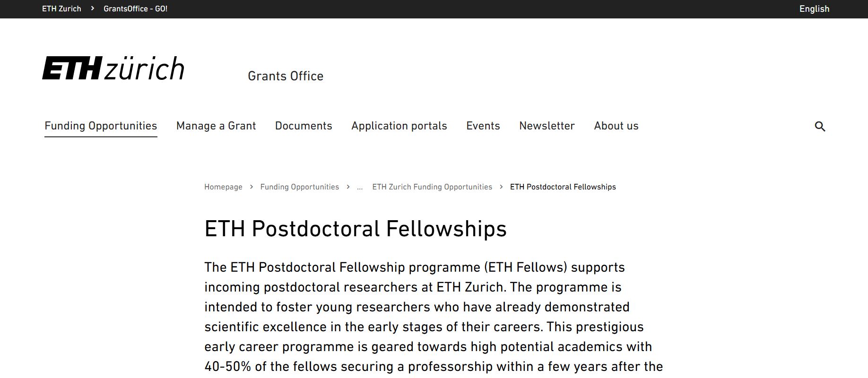Open ETH Zurich Funding Opportunities breadcrumb
Image resolution: width=868 pixels, height=378 pixels.
[x=432, y=187]
